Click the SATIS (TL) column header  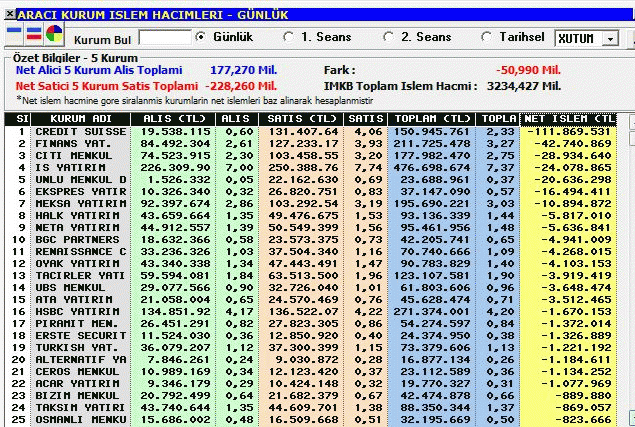coord(300,119)
